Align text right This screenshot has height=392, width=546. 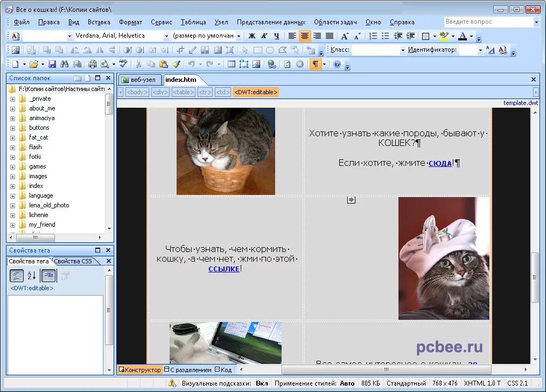pos(317,36)
